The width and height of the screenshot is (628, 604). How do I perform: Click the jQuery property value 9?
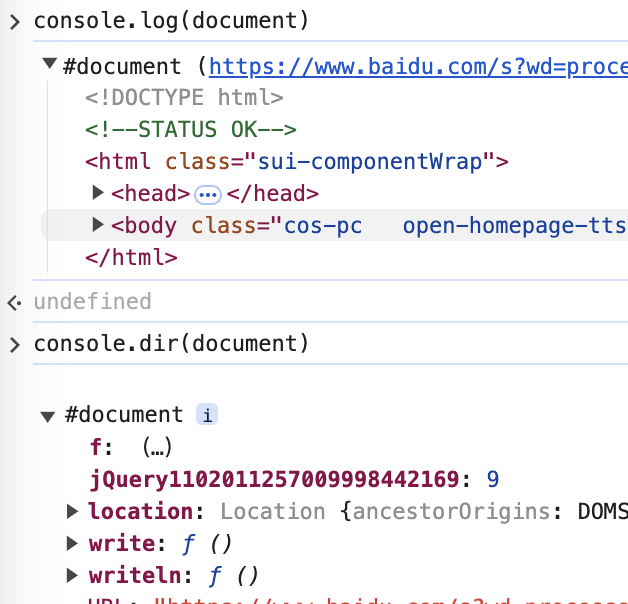(x=493, y=479)
